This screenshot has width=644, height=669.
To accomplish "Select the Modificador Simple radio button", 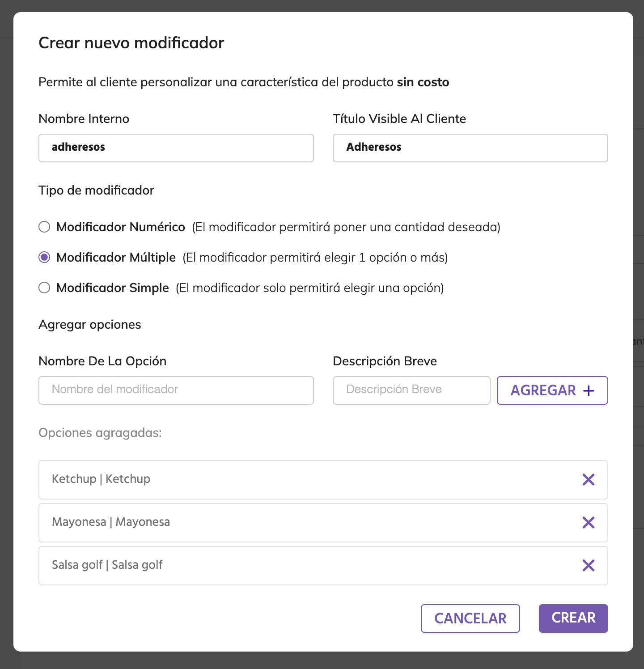I will 44,288.
